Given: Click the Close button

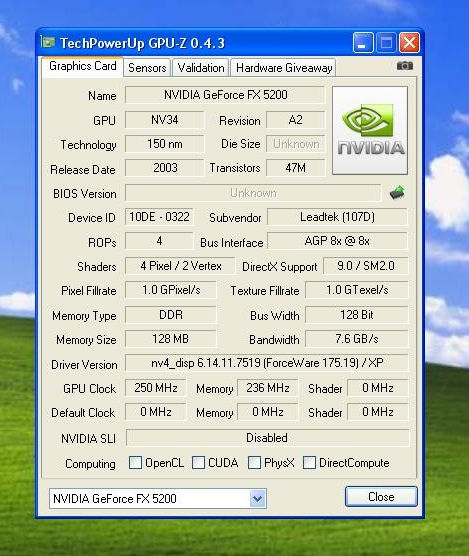Looking at the screenshot, I should (381, 496).
